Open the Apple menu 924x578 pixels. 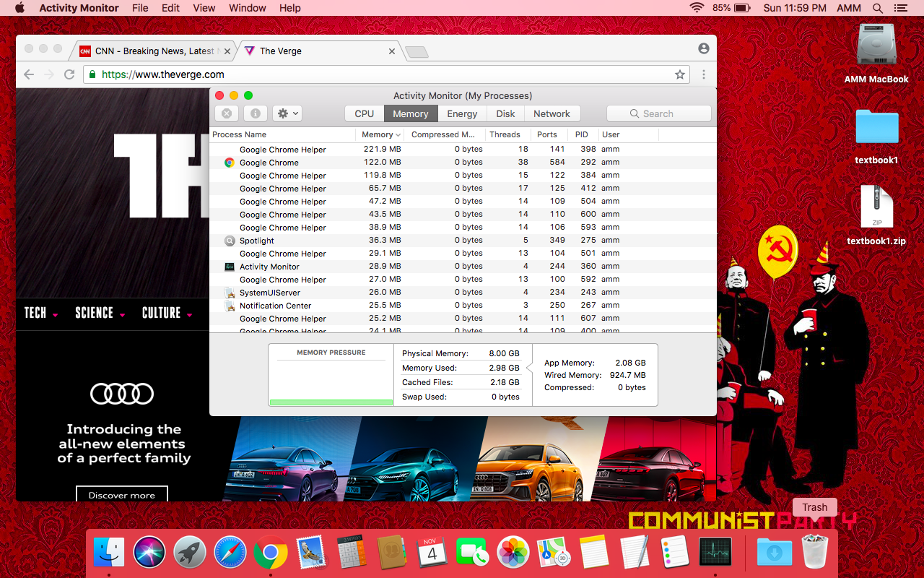(x=19, y=8)
